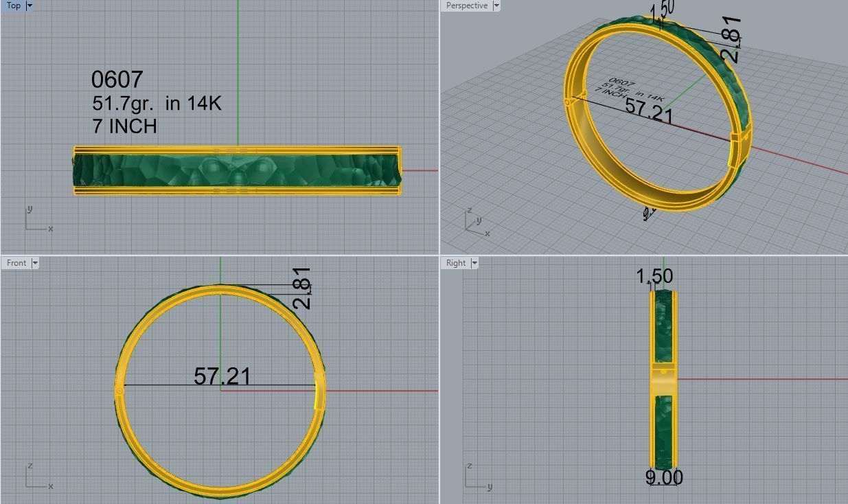Select the 57.21 dimension in Front view
Viewport: 848px width, 504px height.
(x=222, y=376)
